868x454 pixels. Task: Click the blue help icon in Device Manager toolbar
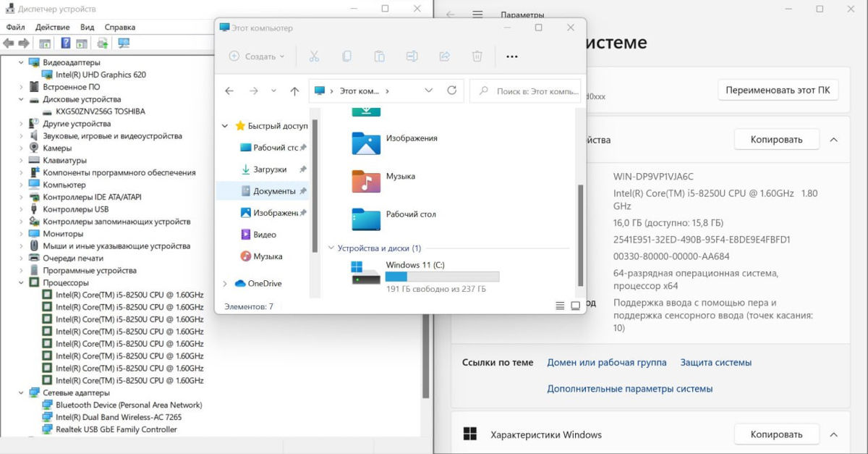click(65, 43)
